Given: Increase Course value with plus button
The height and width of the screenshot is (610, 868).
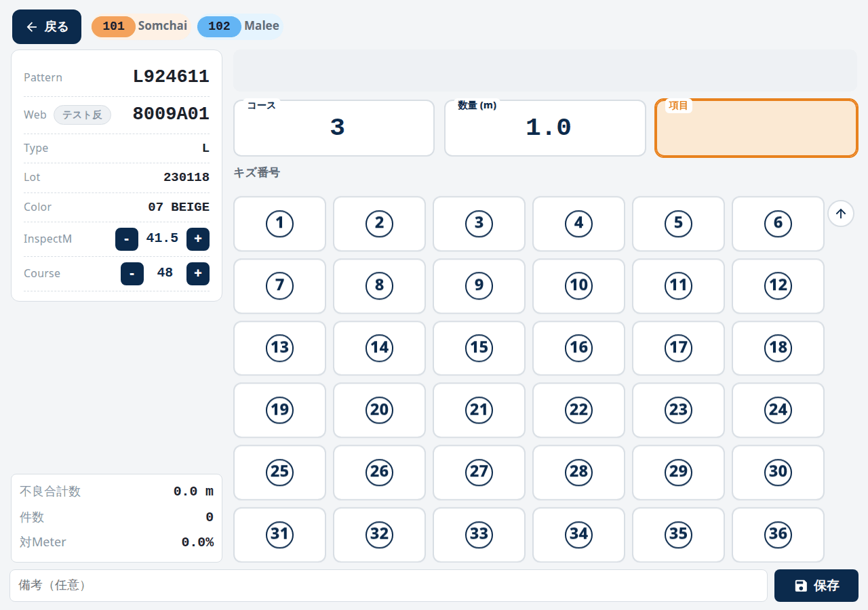Looking at the screenshot, I should click(198, 274).
